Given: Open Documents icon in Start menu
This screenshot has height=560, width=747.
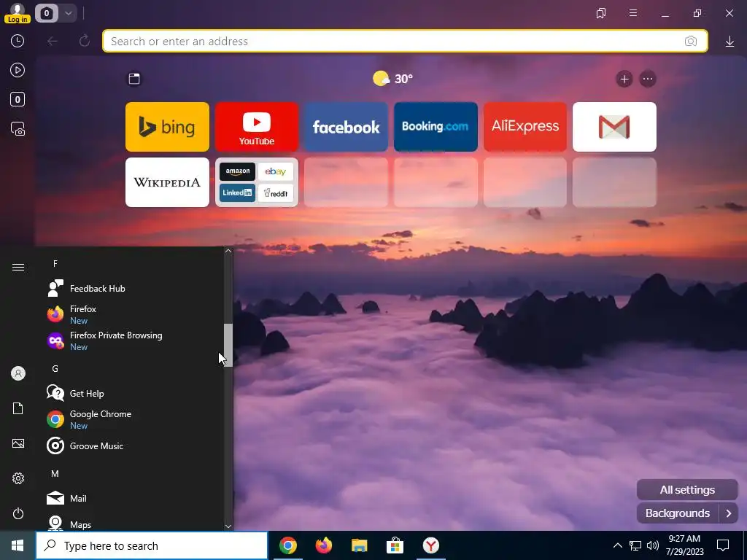Looking at the screenshot, I should tap(18, 408).
